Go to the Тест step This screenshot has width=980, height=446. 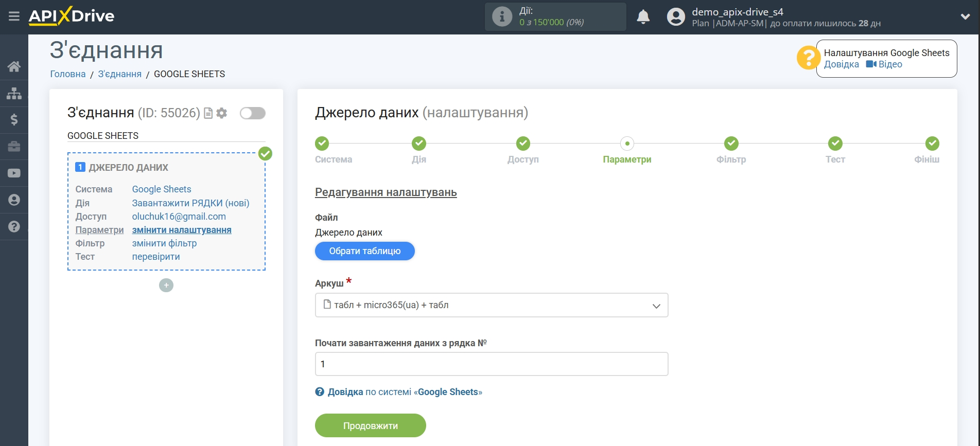click(835, 144)
